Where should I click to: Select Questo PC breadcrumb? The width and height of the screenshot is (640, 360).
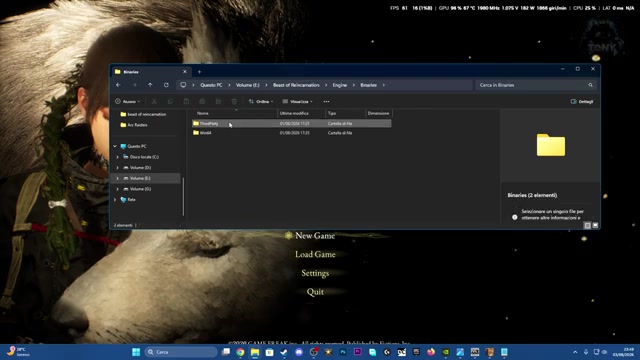211,85
